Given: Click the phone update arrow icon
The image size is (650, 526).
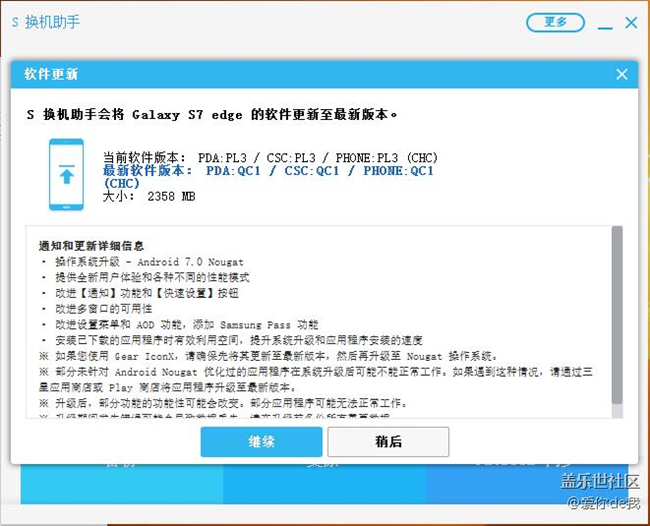Looking at the screenshot, I should point(66,175).
